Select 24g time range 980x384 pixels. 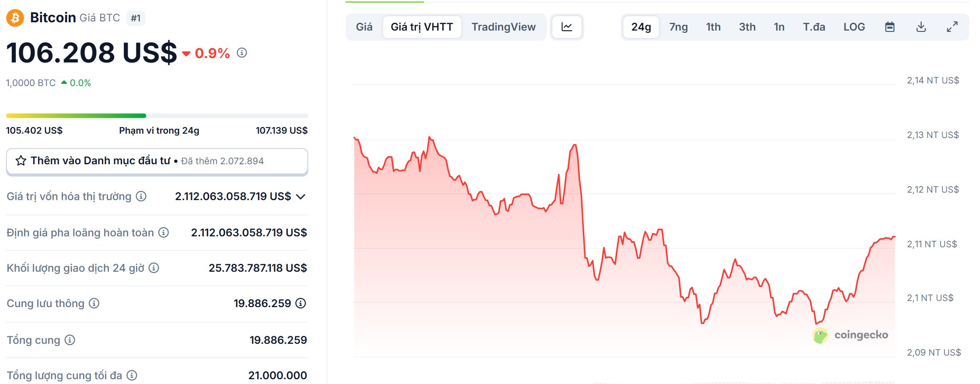coord(641,27)
